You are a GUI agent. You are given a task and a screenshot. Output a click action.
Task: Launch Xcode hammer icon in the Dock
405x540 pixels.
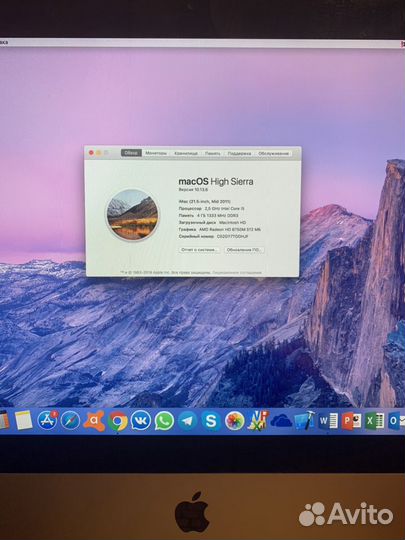tap(304, 420)
